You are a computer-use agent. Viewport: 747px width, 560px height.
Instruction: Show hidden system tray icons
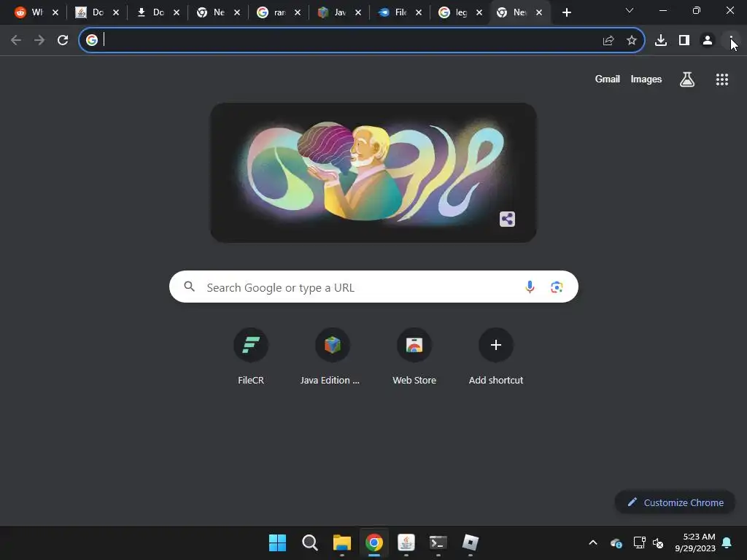[x=593, y=542]
